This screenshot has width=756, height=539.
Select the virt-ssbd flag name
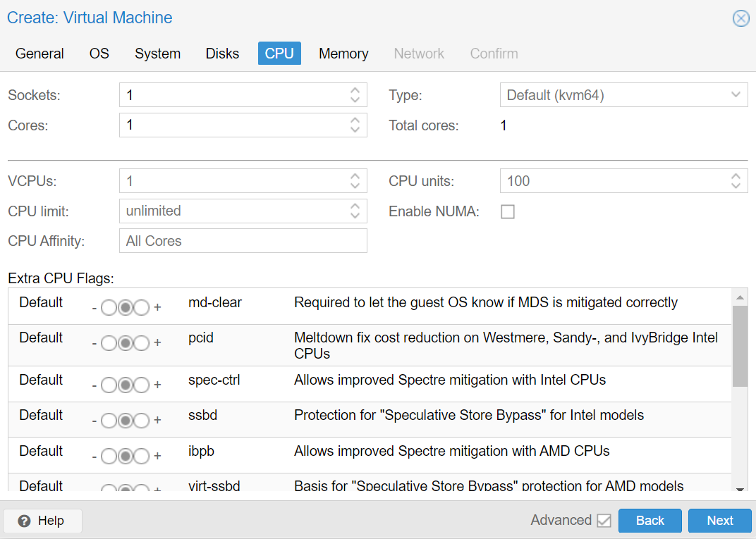pyautogui.click(x=214, y=485)
